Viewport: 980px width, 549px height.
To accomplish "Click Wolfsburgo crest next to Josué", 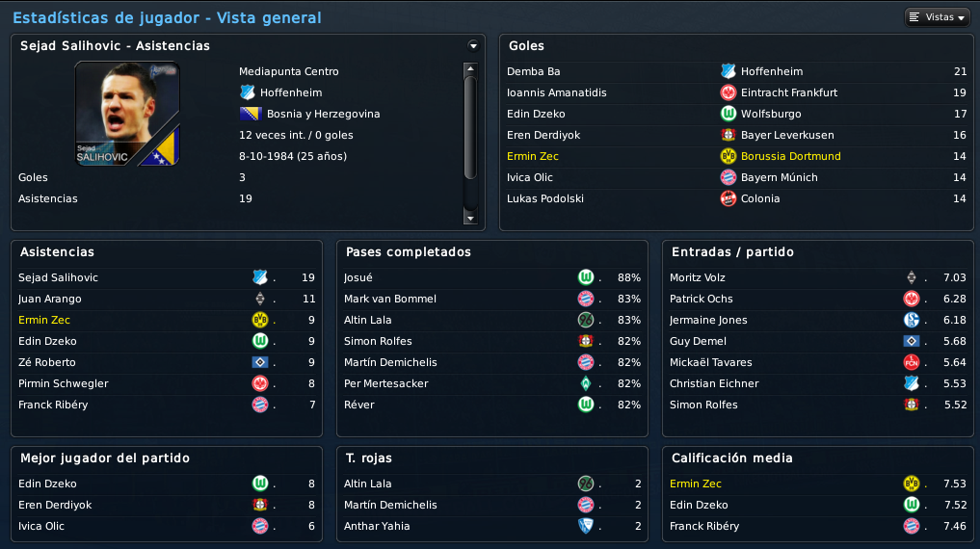I will 586,276.
